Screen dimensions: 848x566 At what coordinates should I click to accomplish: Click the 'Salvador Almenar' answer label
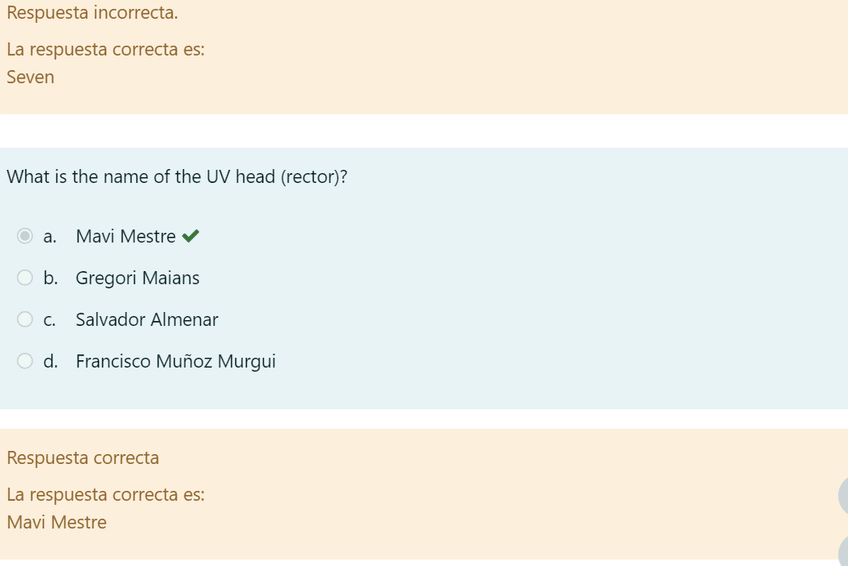[147, 320]
